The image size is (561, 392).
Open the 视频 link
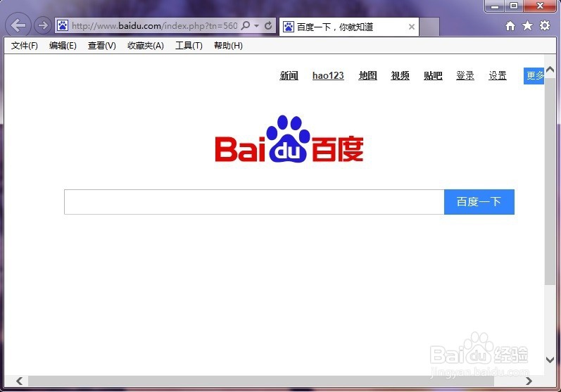400,75
